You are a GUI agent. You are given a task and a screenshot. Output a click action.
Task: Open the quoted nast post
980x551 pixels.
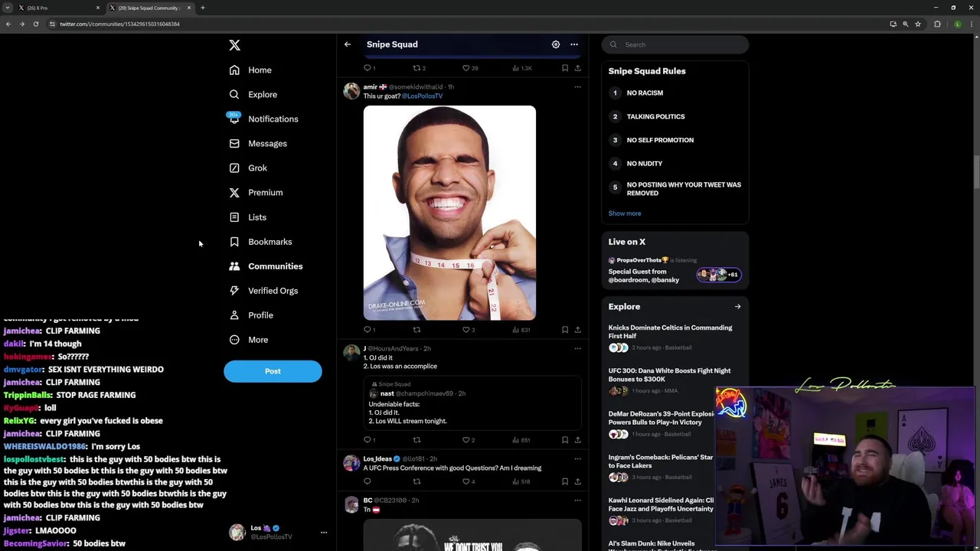(472, 402)
